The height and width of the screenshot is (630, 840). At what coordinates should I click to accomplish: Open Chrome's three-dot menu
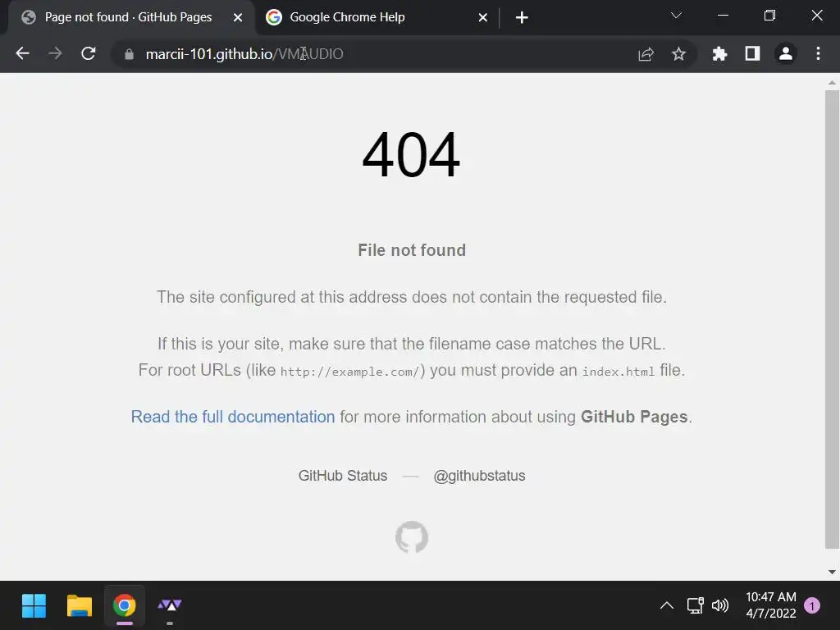[x=818, y=53]
